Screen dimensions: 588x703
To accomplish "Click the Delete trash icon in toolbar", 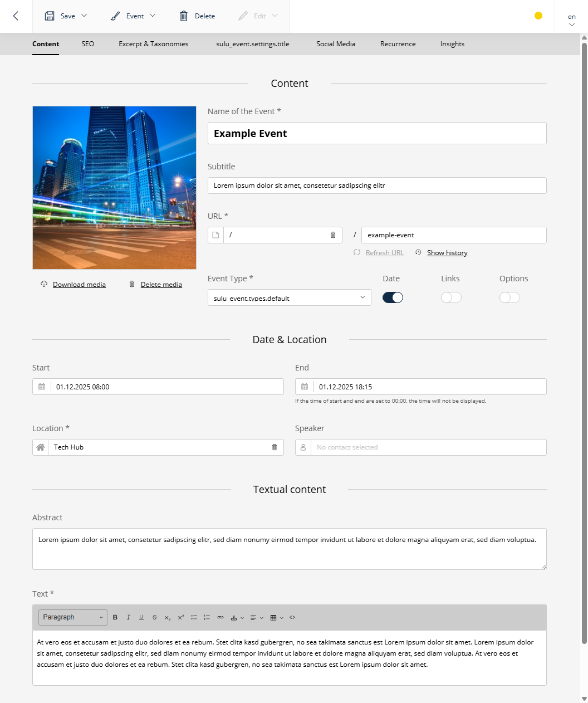I will point(184,16).
